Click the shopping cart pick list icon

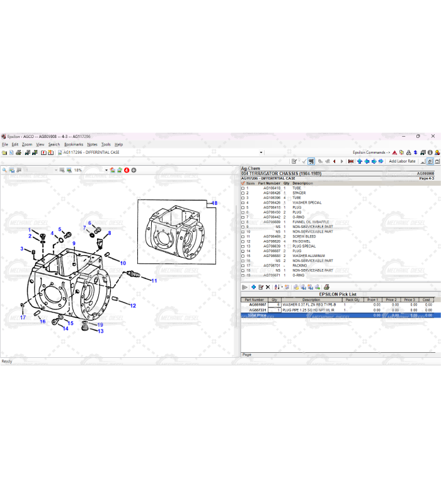[x=311, y=161]
